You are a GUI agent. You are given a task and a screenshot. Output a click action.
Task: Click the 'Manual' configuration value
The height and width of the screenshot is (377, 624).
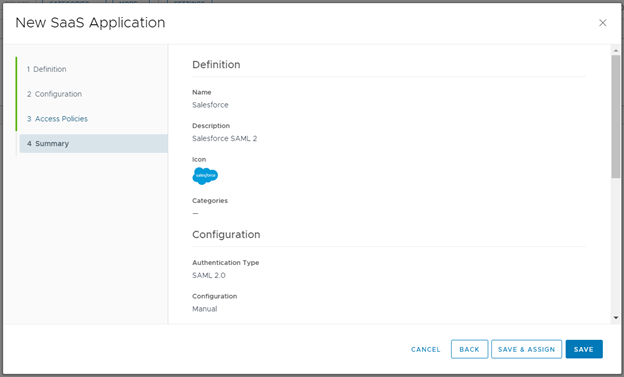[205, 309]
